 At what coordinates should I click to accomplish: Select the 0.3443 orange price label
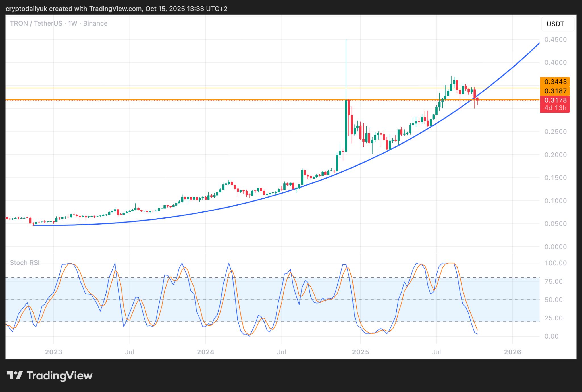[555, 82]
